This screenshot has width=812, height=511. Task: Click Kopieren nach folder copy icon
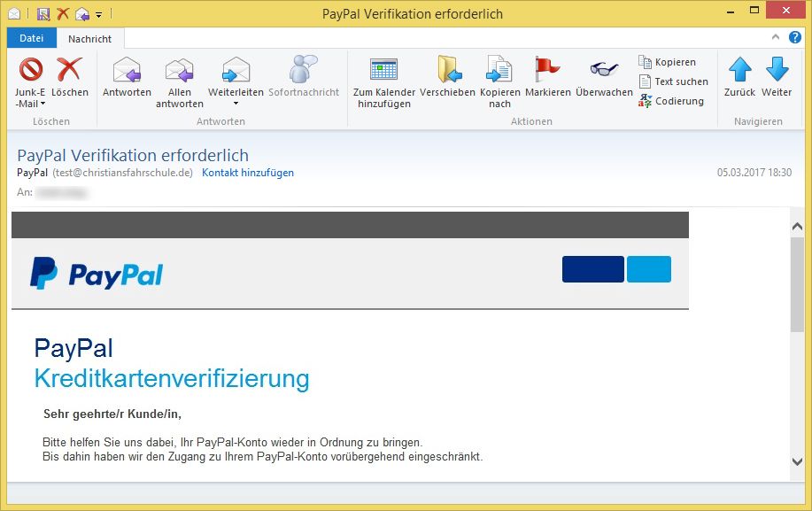coord(499,69)
